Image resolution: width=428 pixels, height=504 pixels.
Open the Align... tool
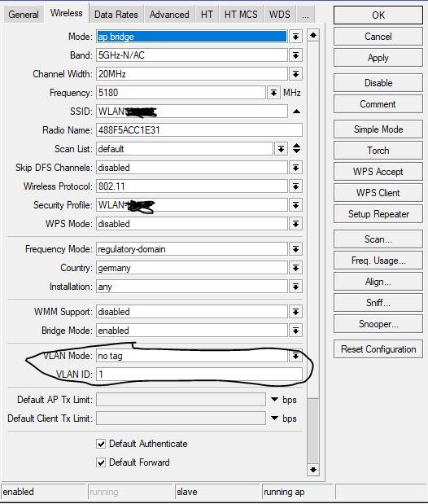378,282
